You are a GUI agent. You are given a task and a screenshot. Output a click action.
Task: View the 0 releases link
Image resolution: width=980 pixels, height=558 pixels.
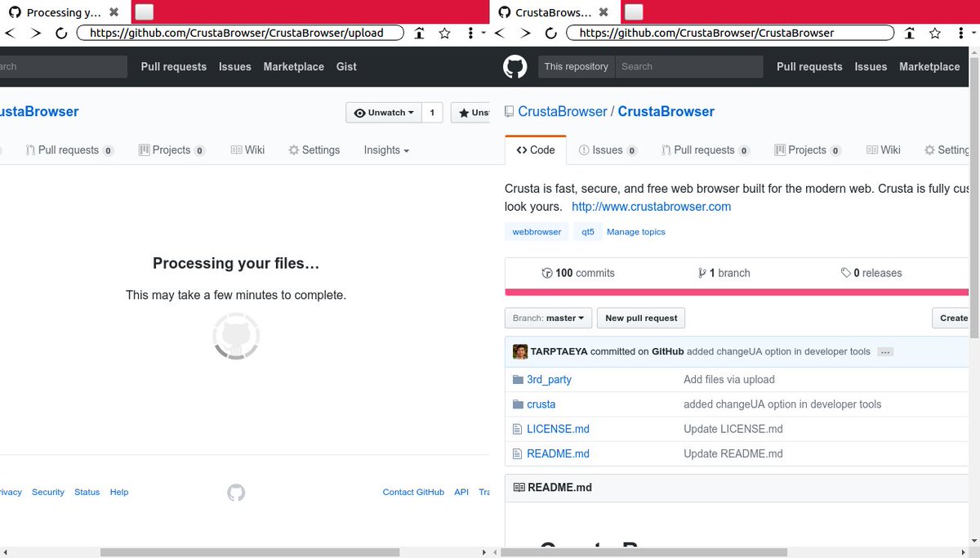pos(871,273)
